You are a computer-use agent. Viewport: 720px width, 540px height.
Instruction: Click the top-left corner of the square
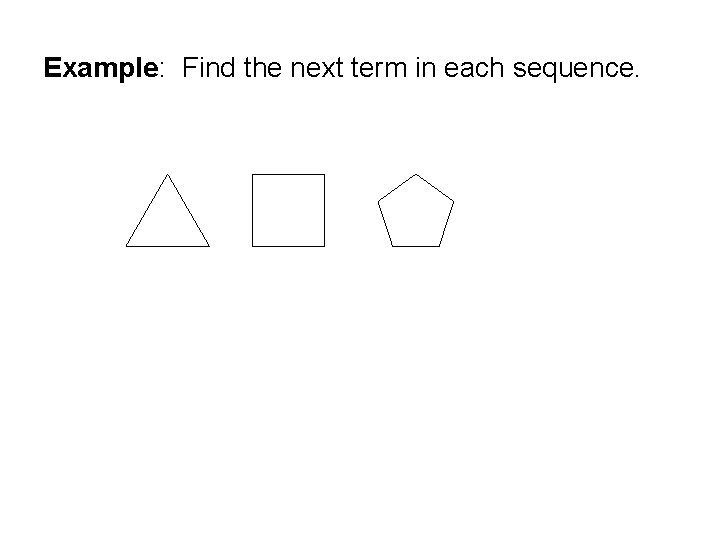click(253, 174)
